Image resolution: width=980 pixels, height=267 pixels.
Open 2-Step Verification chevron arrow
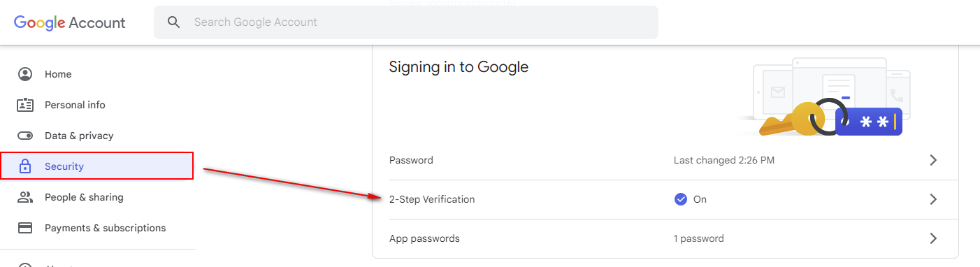(x=933, y=199)
